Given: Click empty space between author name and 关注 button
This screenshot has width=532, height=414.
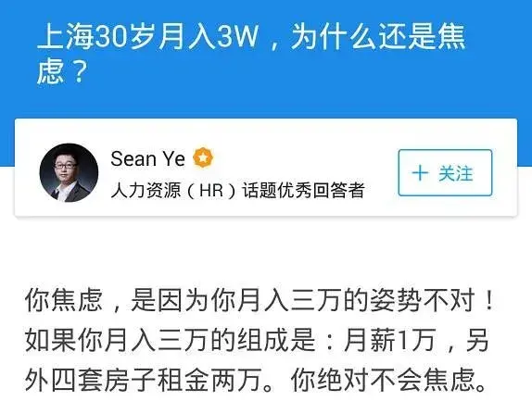Looking at the screenshot, I should tap(305, 158).
